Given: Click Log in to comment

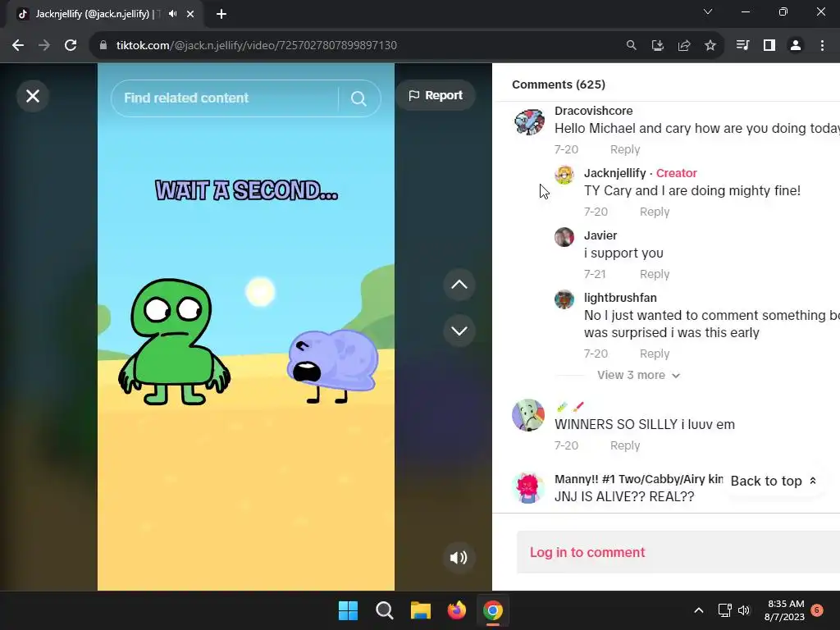Looking at the screenshot, I should 587,552.
